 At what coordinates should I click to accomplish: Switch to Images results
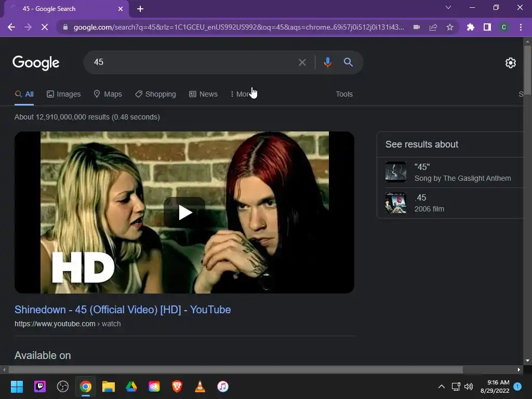[64, 94]
